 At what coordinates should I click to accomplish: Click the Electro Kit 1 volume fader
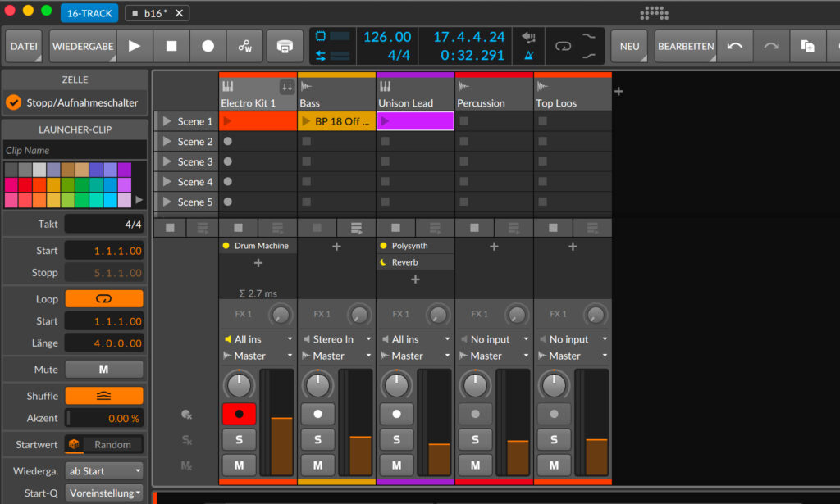coord(281,421)
